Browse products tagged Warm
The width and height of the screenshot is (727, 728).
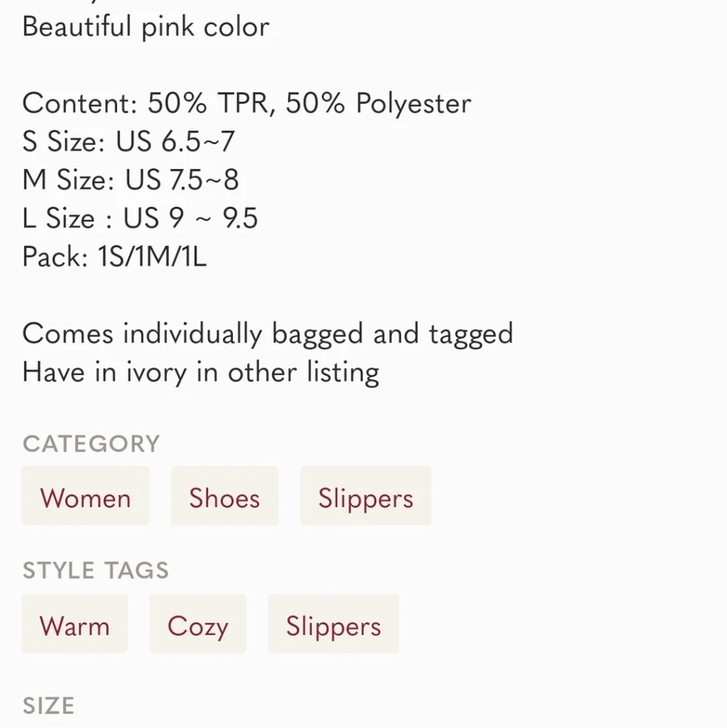[x=75, y=624]
